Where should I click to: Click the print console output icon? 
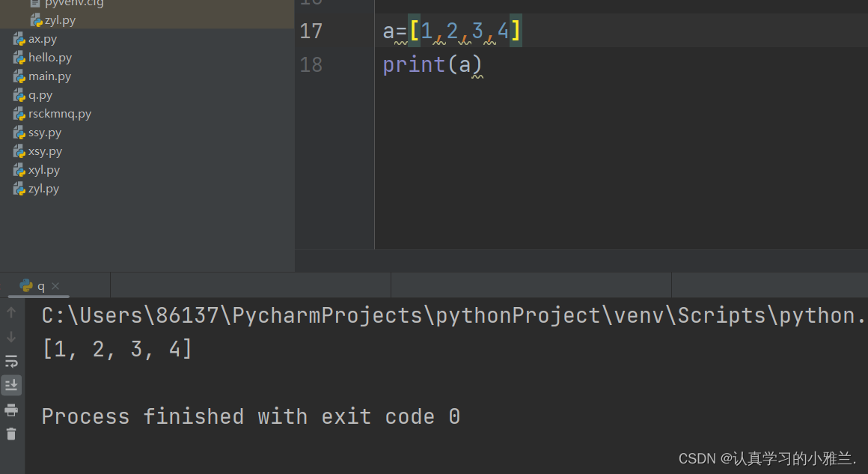click(11, 410)
